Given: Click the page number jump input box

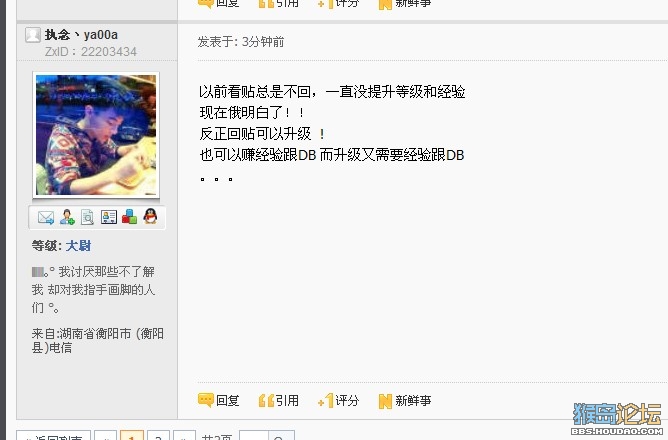Looking at the screenshot, I should point(254,436).
